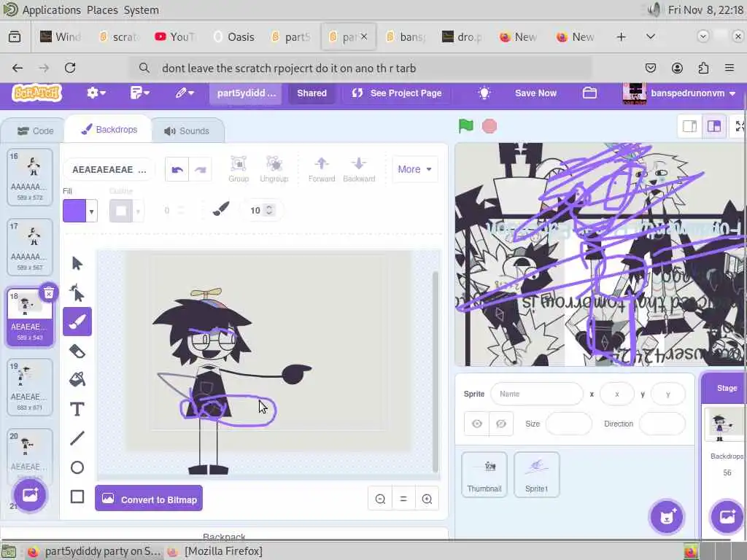747x560 pixels.
Task: Select the Sprite1 sprite
Action: pyautogui.click(x=536, y=475)
